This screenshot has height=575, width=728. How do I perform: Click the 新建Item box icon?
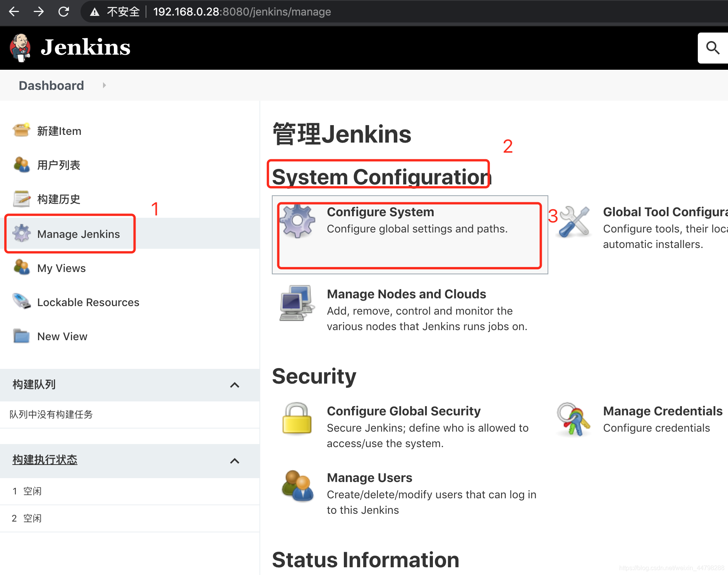coord(21,130)
